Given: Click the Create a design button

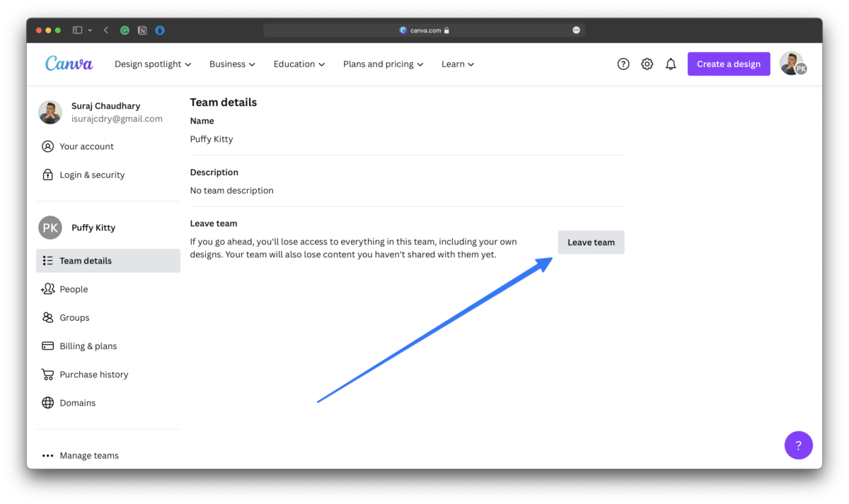Looking at the screenshot, I should [x=729, y=64].
